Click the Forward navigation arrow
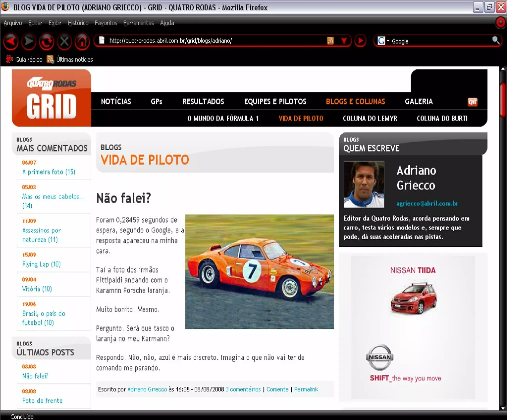 click(29, 41)
